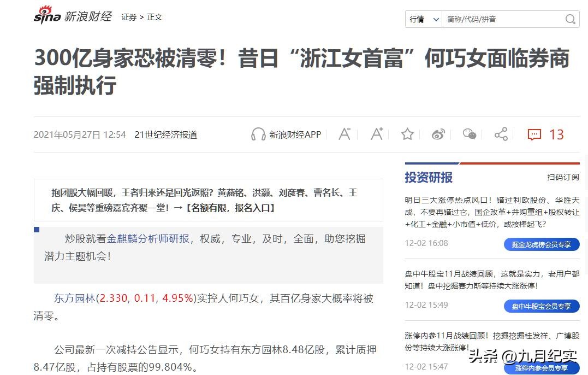Decrease font size with A- icon
The width and height of the screenshot is (588, 375).
click(345, 134)
